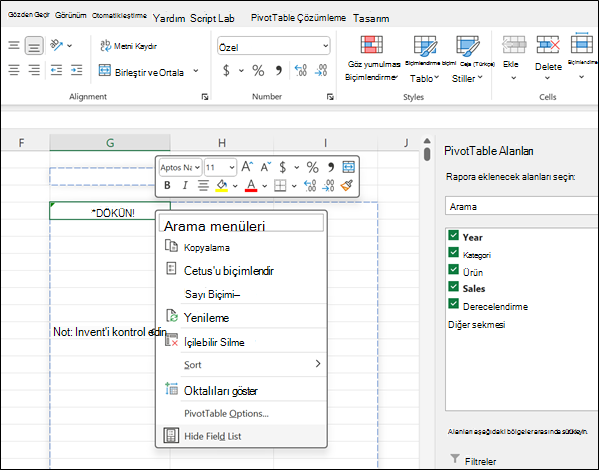599x470 pixels.
Task: Click the format painter on the mini toolbar
Action: click(347, 185)
